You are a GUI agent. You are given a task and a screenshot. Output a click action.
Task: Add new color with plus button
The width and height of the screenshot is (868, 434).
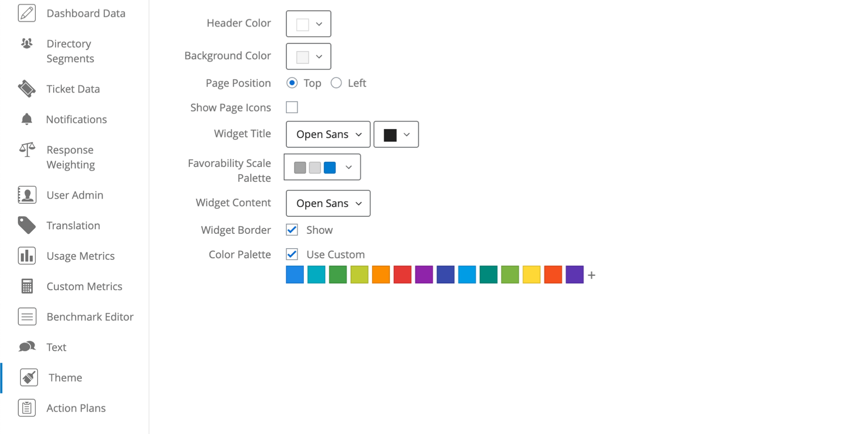point(592,275)
